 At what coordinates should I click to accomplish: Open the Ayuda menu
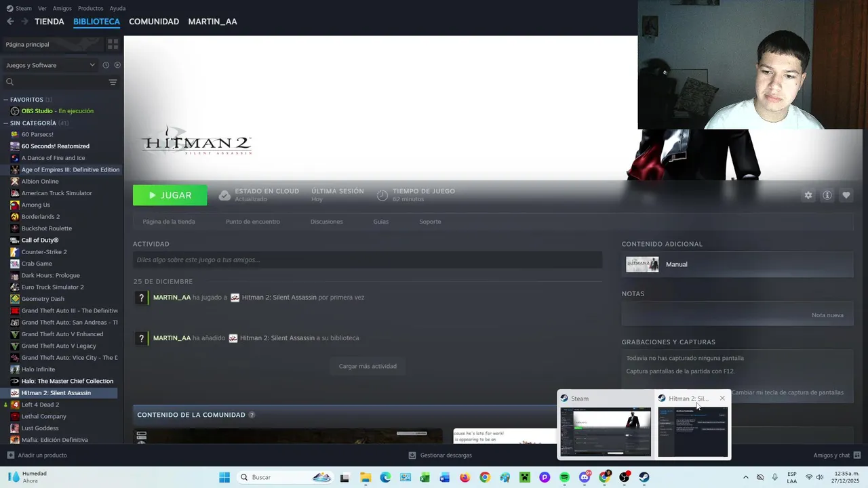click(117, 8)
